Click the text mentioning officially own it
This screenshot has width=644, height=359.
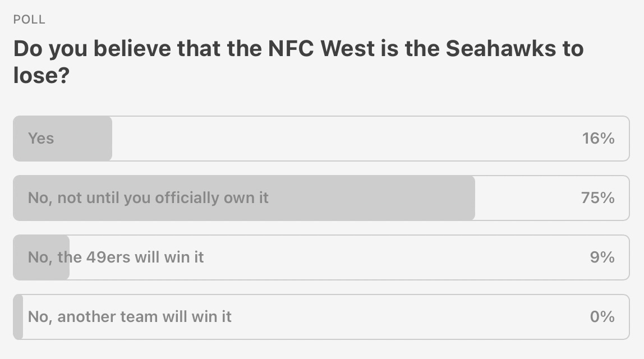click(148, 197)
